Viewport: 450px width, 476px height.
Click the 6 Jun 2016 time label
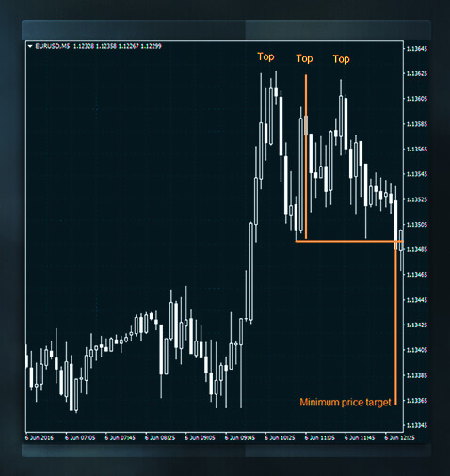(x=40, y=437)
